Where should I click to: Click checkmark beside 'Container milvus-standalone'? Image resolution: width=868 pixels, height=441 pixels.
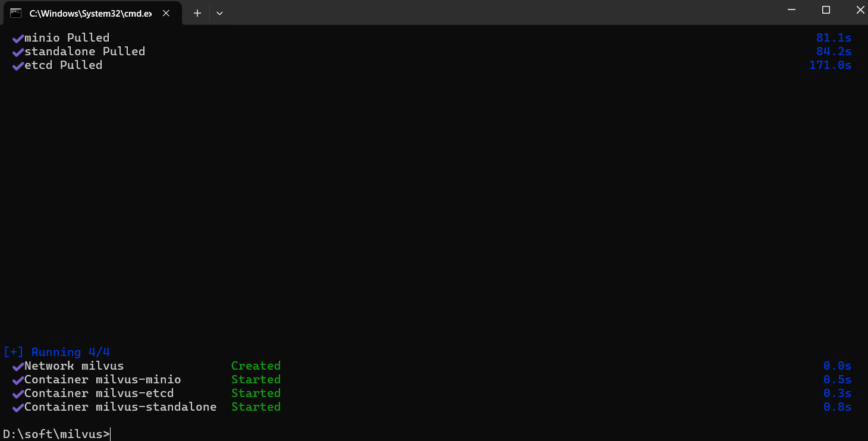[18, 408]
